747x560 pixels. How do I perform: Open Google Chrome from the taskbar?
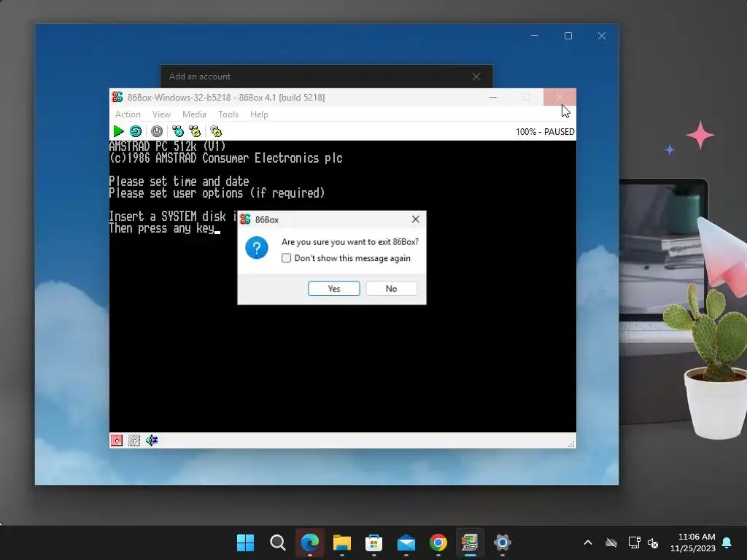coord(438,542)
